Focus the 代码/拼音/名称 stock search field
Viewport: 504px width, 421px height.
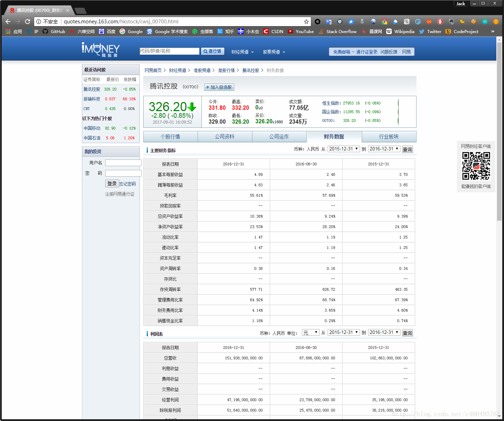point(169,51)
